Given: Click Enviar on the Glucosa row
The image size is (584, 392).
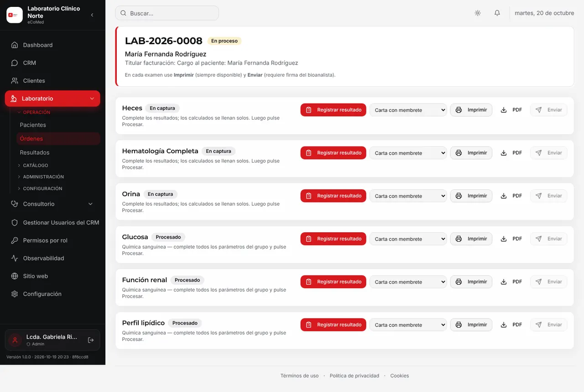Looking at the screenshot, I should tap(549, 239).
